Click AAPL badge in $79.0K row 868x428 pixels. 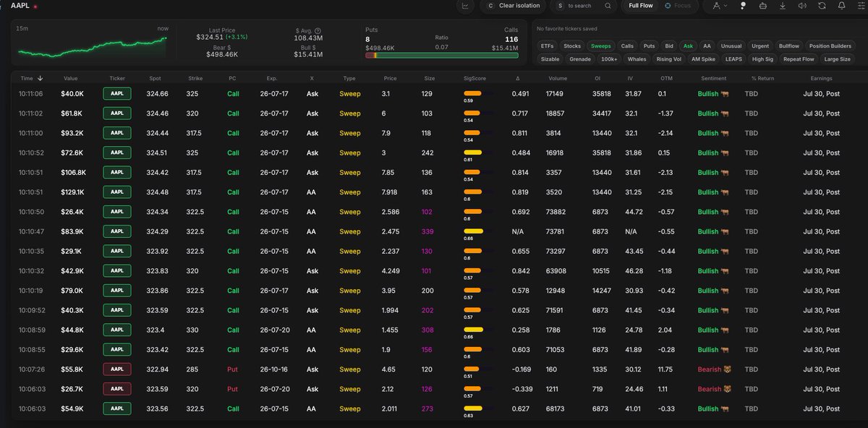[117, 291]
